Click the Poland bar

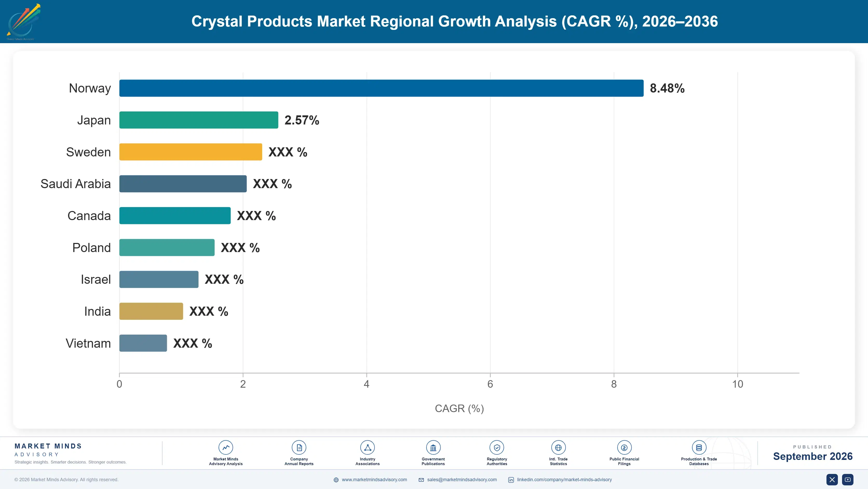(167, 248)
